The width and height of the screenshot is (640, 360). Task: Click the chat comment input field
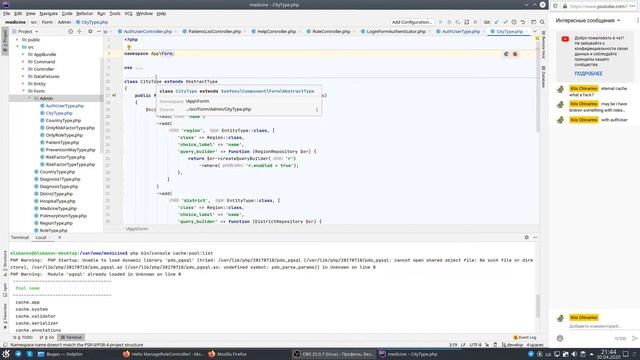point(594,326)
